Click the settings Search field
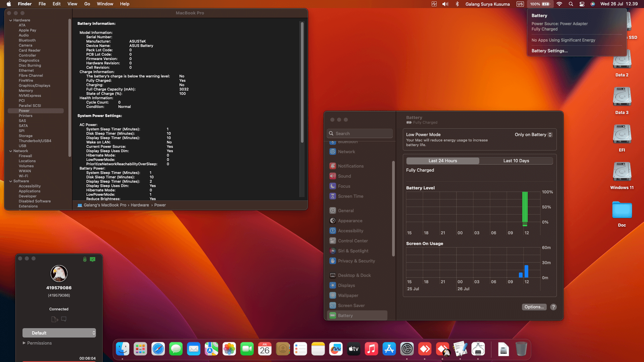 click(x=360, y=133)
